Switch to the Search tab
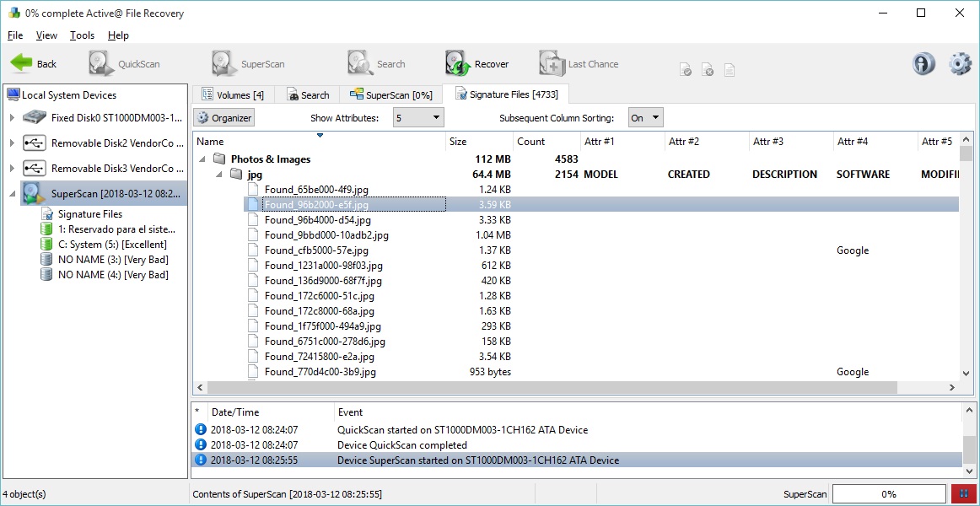The width and height of the screenshot is (980, 506). [308, 95]
